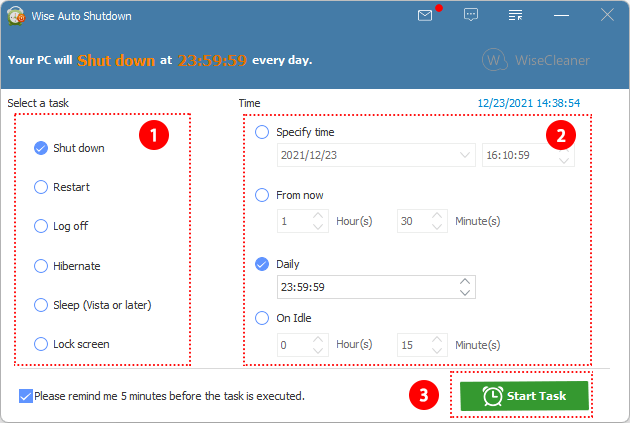Decrease the From now minutes value
This screenshot has height=423, width=630.
tap(437, 227)
